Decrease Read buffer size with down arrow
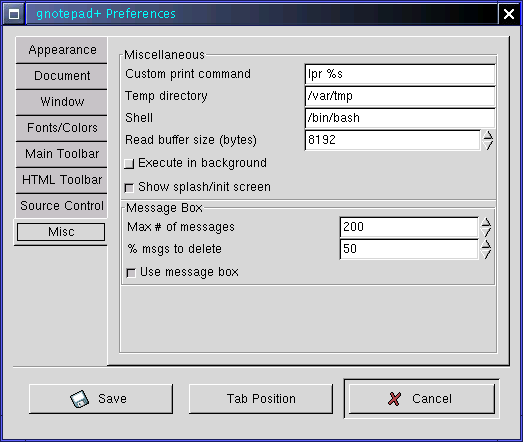 [x=488, y=145]
